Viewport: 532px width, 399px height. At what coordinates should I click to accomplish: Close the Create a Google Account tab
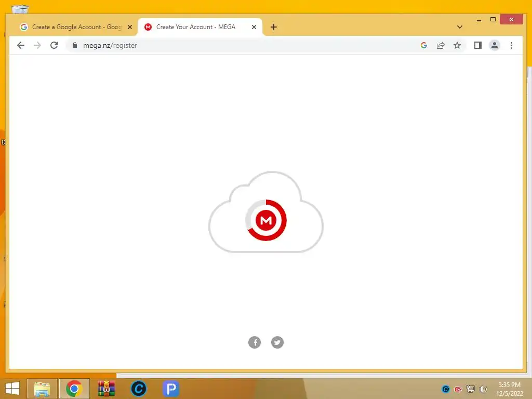coord(129,27)
